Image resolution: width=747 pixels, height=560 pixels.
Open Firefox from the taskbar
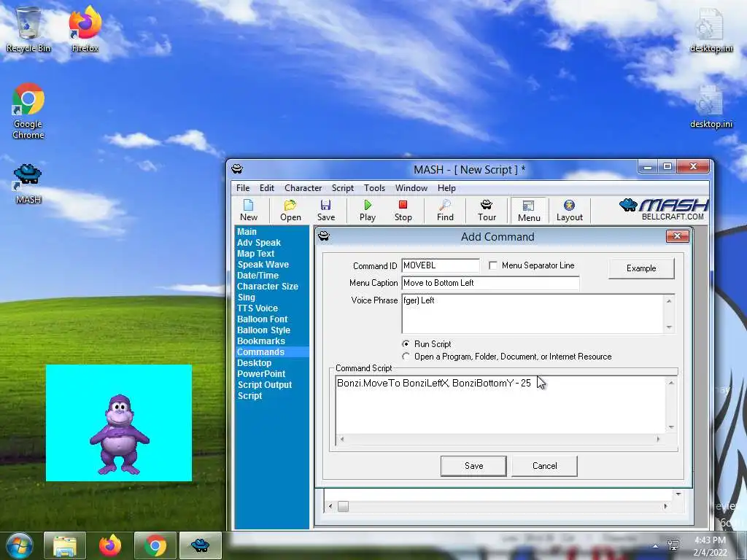(110, 545)
